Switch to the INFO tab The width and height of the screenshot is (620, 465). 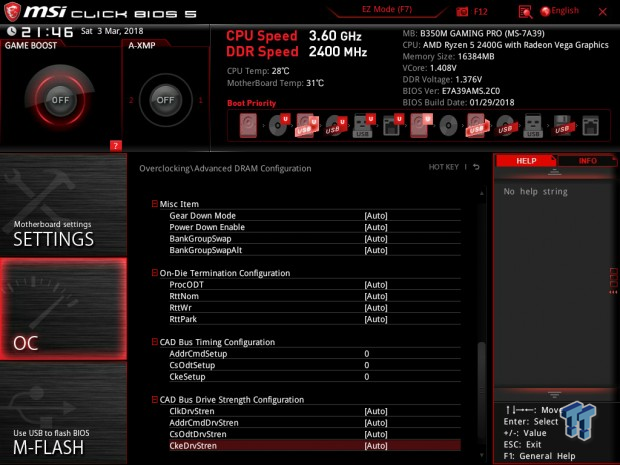click(x=587, y=161)
